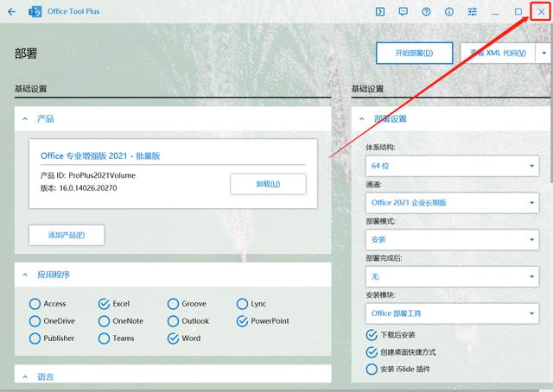553x392 pixels.
Task: Open the 安装模块 Office 部署工具 dropdown
Action: [453, 313]
